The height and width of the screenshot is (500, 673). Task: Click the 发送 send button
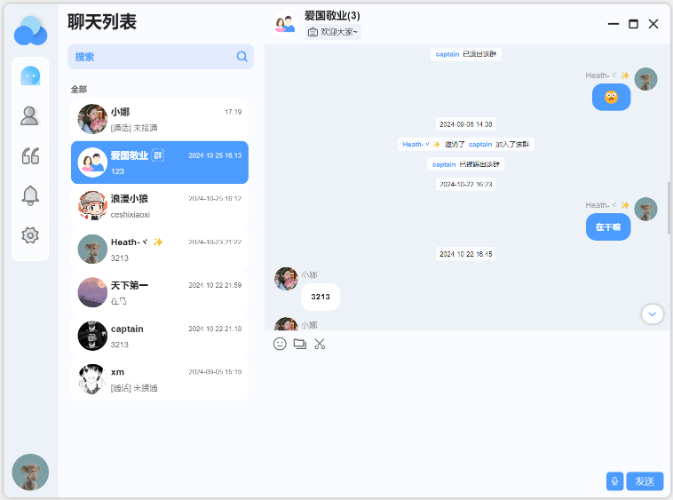(x=645, y=481)
